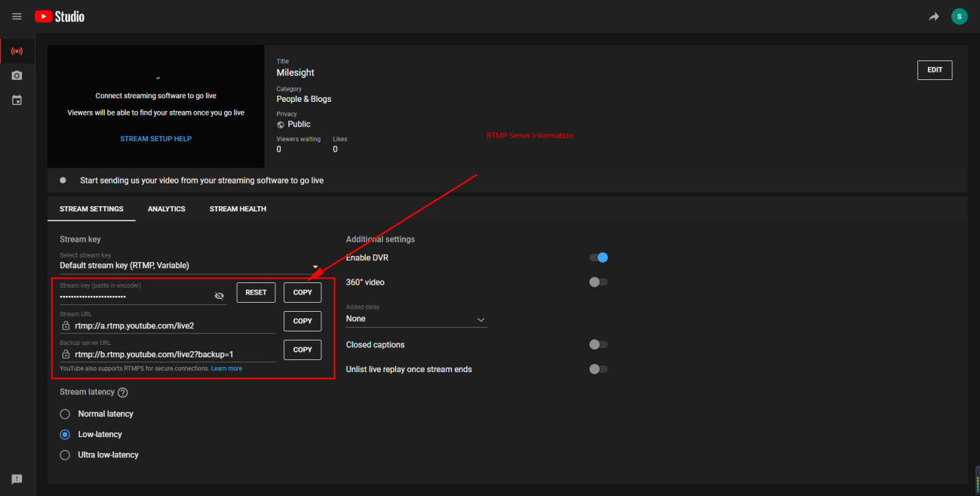
Task: Turn on 360° video switch
Action: coord(598,282)
